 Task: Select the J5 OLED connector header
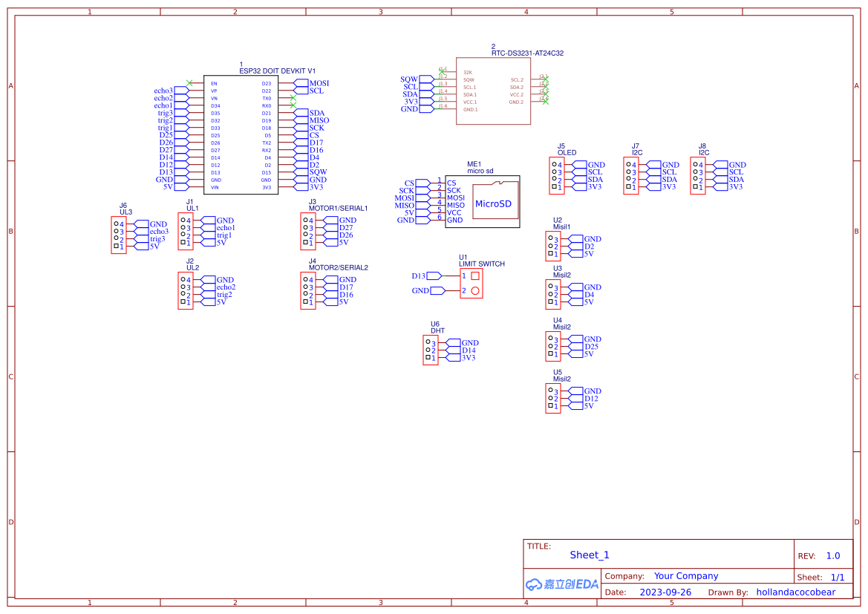pyautogui.click(x=555, y=176)
